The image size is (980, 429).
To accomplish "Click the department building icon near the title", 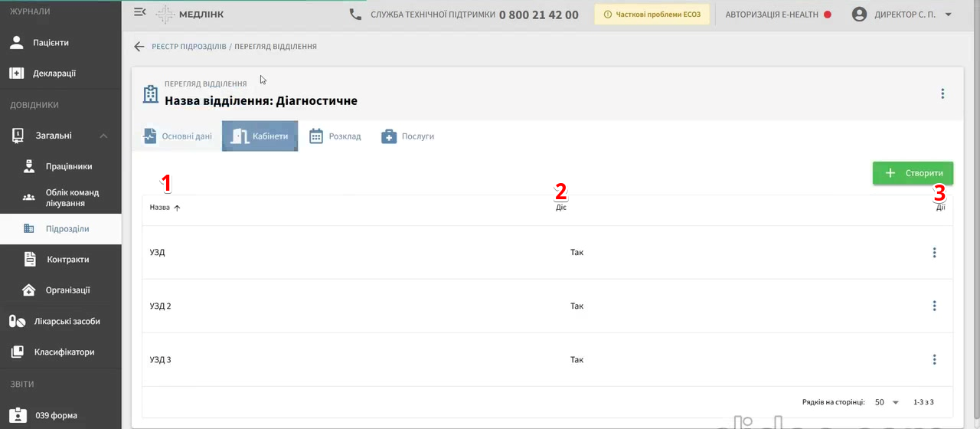I will 151,94.
